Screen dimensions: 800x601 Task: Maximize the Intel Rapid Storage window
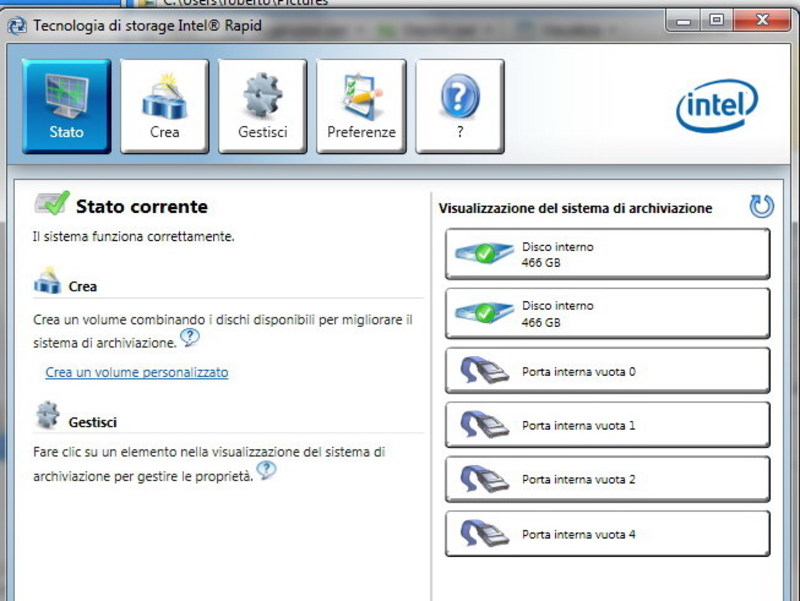tap(716, 20)
